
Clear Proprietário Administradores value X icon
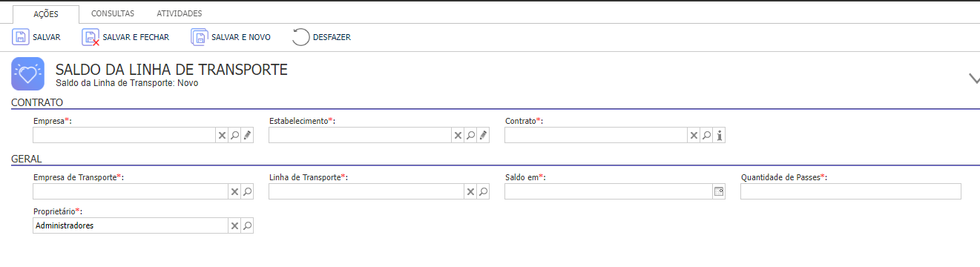pyautogui.click(x=234, y=225)
